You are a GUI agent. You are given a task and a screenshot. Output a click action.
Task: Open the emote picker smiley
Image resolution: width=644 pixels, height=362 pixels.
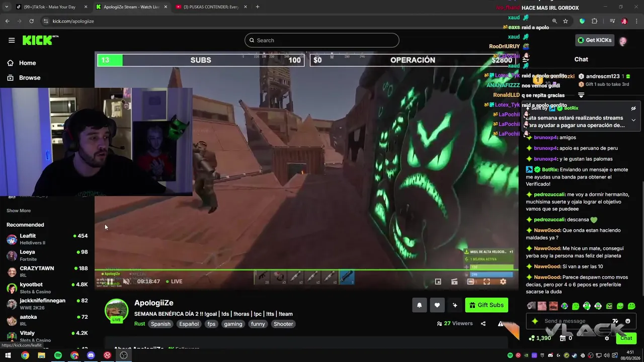tap(627, 321)
